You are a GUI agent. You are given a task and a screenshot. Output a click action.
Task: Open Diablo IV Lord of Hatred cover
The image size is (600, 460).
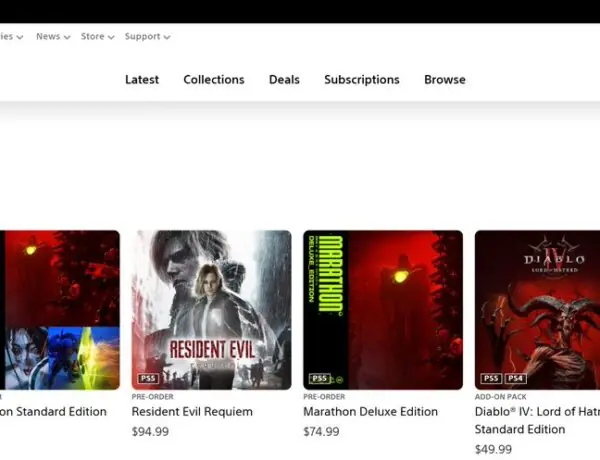pos(537,310)
